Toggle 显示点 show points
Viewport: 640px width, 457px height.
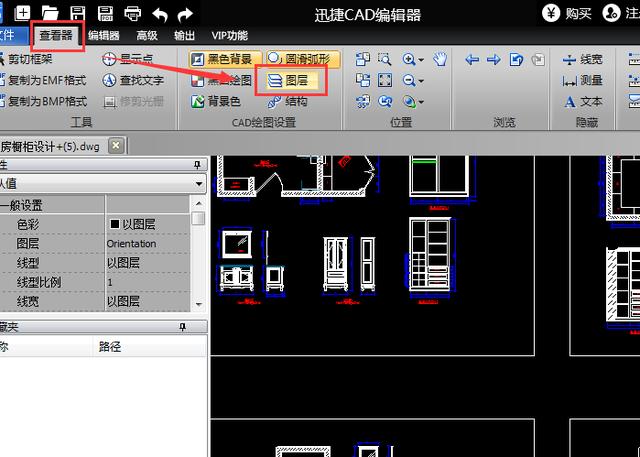[x=128, y=60]
